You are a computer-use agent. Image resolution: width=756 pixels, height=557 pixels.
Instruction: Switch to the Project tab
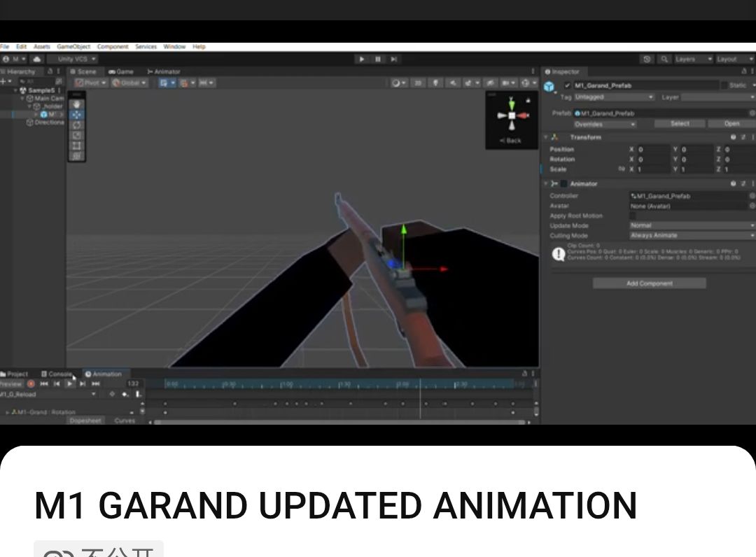[x=15, y=374]
